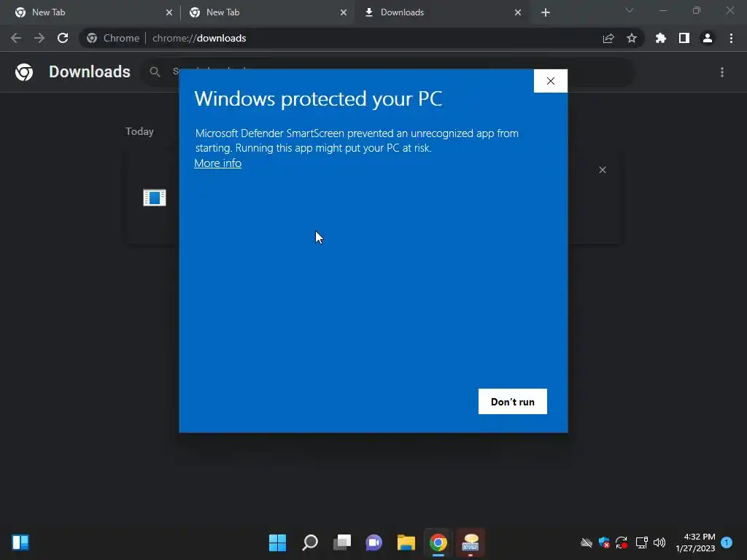
Task: Click the Chrome site info chip
Action: coord(113,38)
